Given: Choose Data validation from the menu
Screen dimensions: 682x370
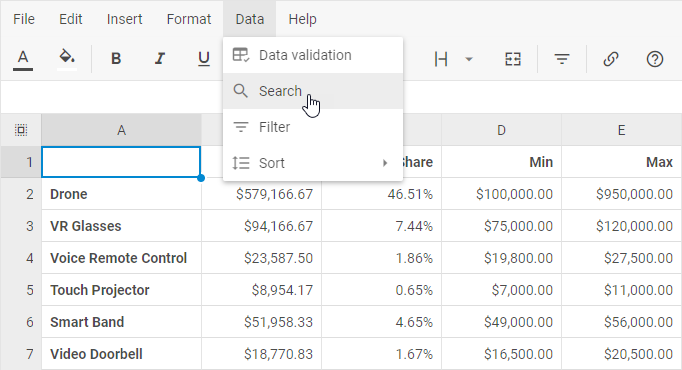Looking at the screenshot, I should [x=313, y=55].
